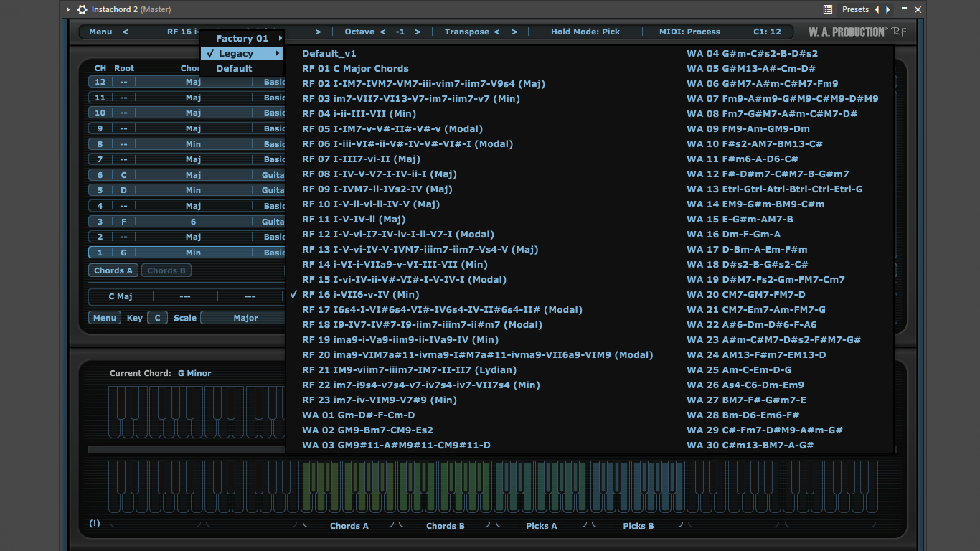This screenshot has height=551, width=980.
Task: Open chord type 6 on channel 3
Action: click(x=193, y=222)
